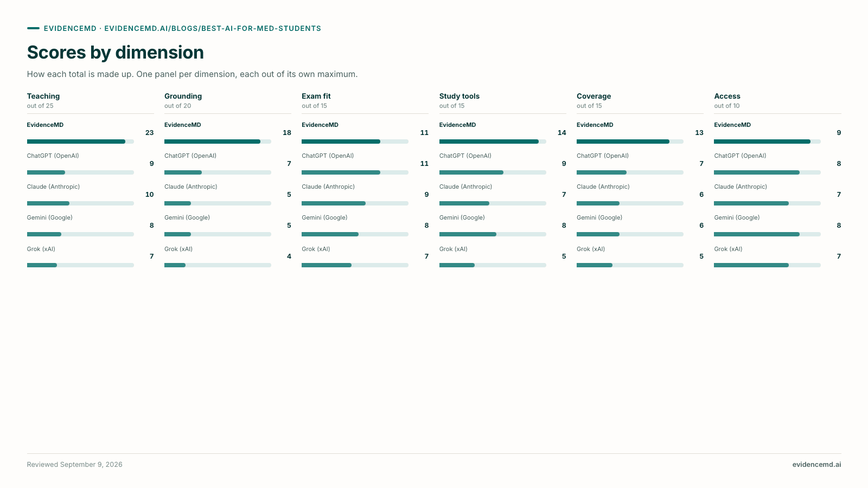Click the ChatGPT (OpenAI) label under Teaching
The width and height of the screenshot is (868, 488).
(53, 156)
